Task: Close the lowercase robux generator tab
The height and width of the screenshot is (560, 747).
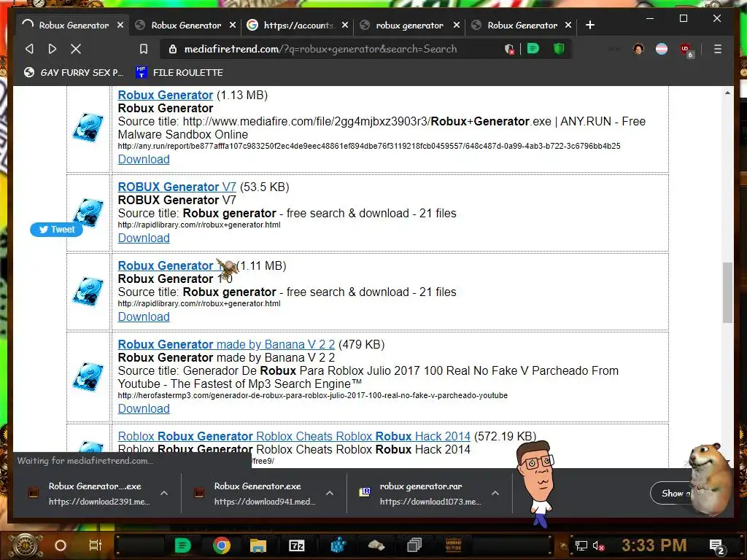Action: 457,25
